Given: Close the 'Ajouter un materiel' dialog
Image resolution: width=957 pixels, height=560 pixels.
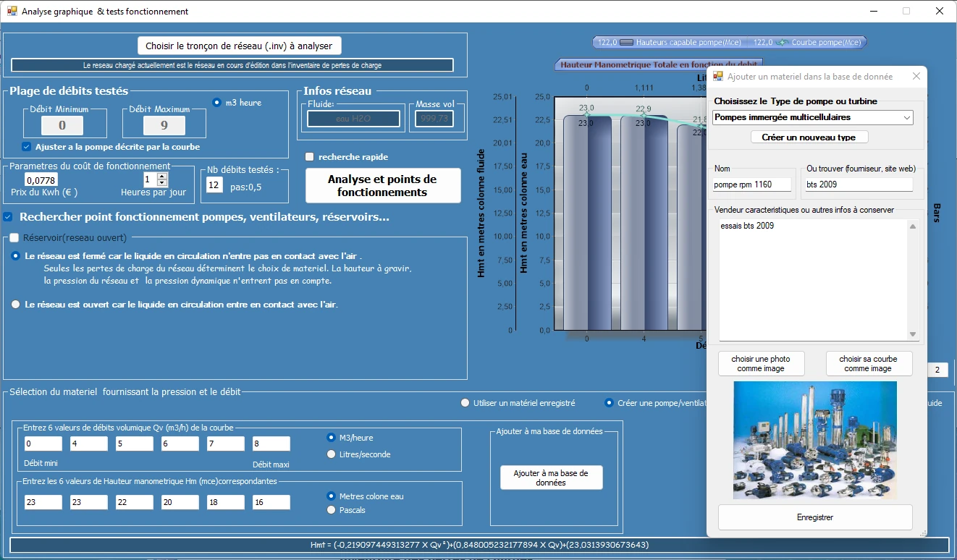Looking at the screenshot, I should [x=916, y=76].
